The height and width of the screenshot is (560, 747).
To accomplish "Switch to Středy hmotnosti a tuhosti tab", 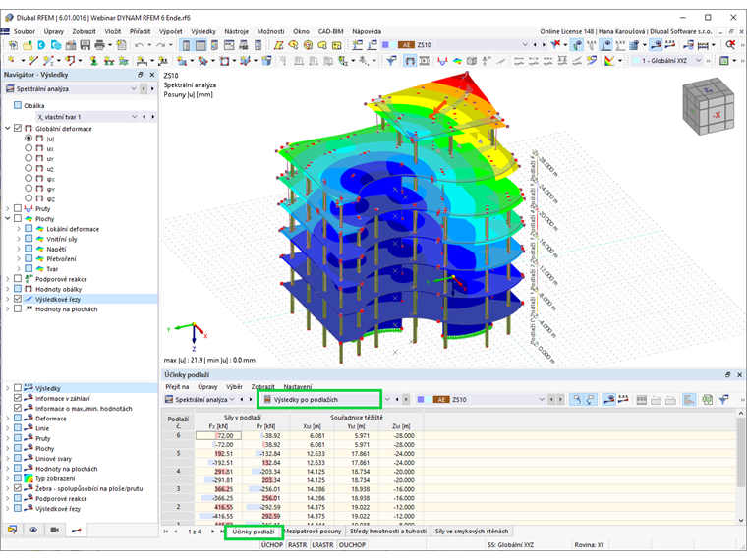I will click(388, 531).
